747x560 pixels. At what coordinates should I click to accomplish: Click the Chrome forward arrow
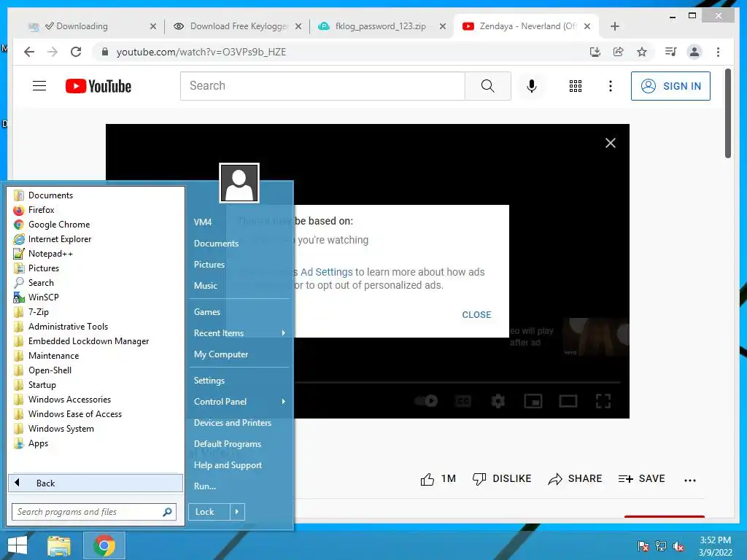(53, 52)
